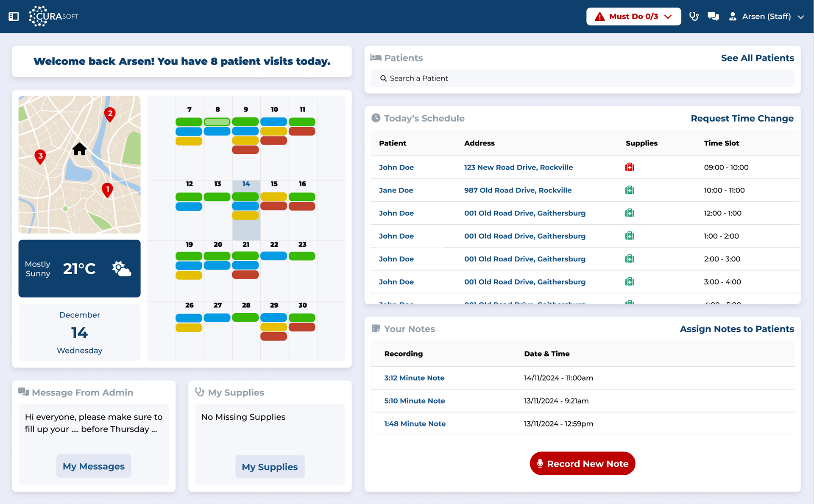Click the Record New Note button
Image resolution: width=814 pixels, height=504 pixels.
pyautogui.click(x=582, y=463)
